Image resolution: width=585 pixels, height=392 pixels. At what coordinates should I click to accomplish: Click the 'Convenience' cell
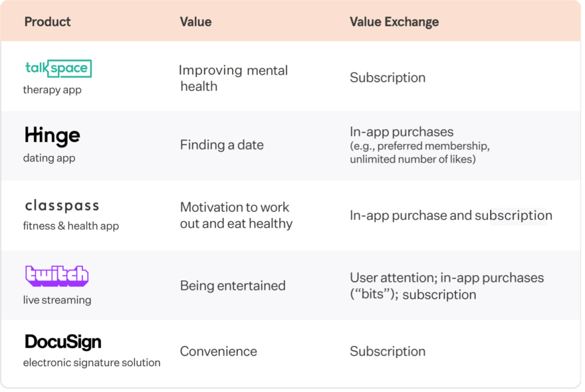218,351
